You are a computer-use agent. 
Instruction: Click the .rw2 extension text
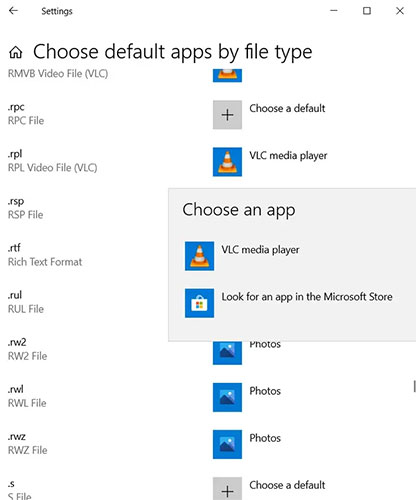coord(17,342)
